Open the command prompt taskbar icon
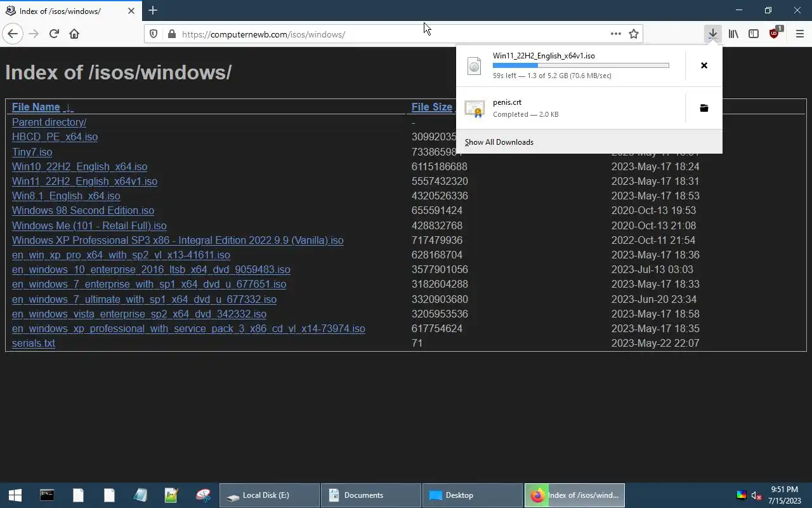The width and height of the screenshot is (812, 508). (x=47, y=495)
